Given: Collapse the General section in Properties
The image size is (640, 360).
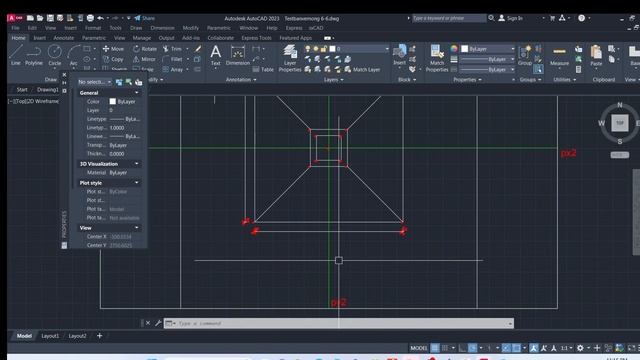Looking at the screenshot, I should 136,93.
